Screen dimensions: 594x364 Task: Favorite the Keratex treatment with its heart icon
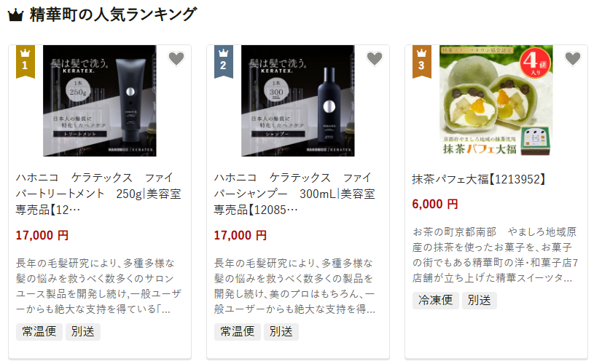click(x=176, y=59)
